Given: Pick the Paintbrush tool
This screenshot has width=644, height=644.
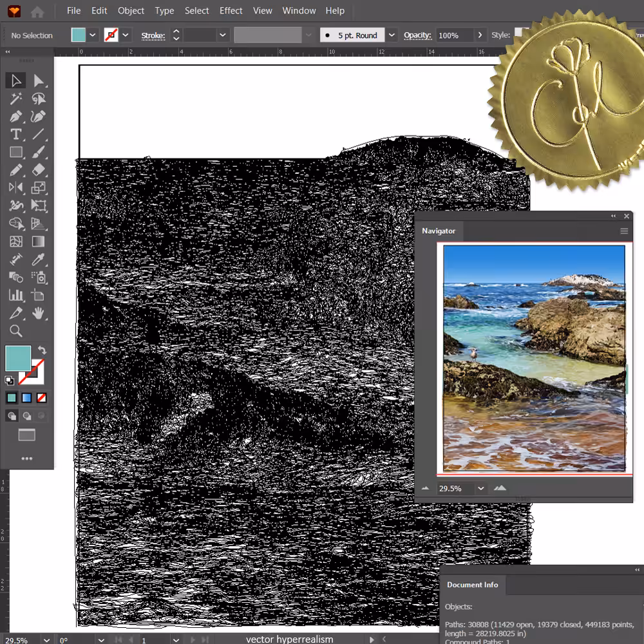Looking at the screenshot, I should click(39, 153).
